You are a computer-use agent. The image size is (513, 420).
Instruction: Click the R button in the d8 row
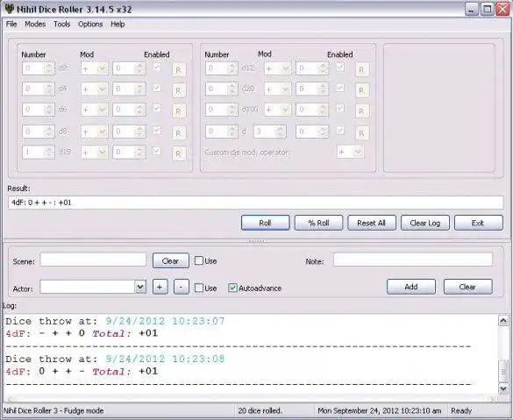pos(179,133)
